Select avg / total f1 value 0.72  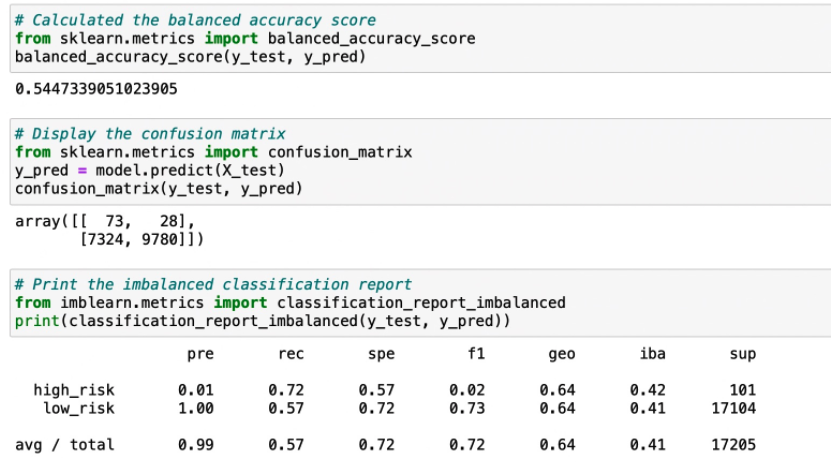pos(467,445)
